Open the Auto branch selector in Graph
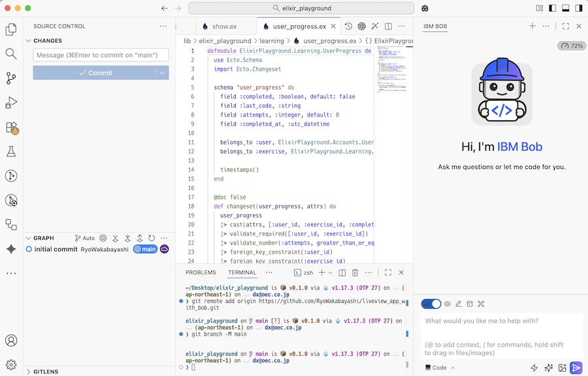The height and width of the screenshot is (376, 588). (x=85, y=238)
